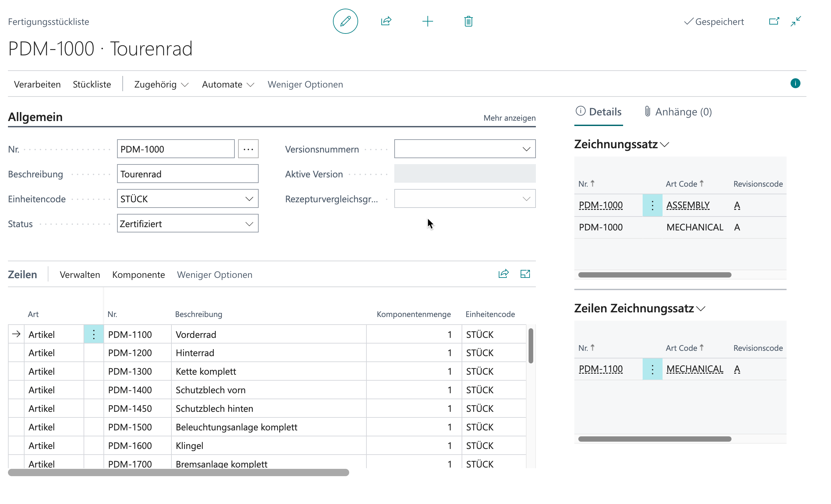Select the PDM-1200 cell
The image size is (831, 504).
pyautogui.click(x=137, y=352)
